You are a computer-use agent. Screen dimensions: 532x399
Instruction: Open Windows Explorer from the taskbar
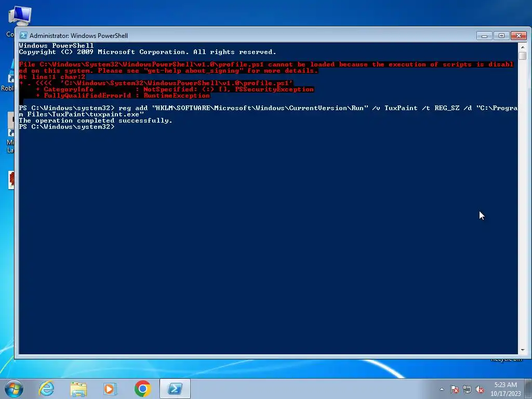pyautogui.click(x=78, y=389)
